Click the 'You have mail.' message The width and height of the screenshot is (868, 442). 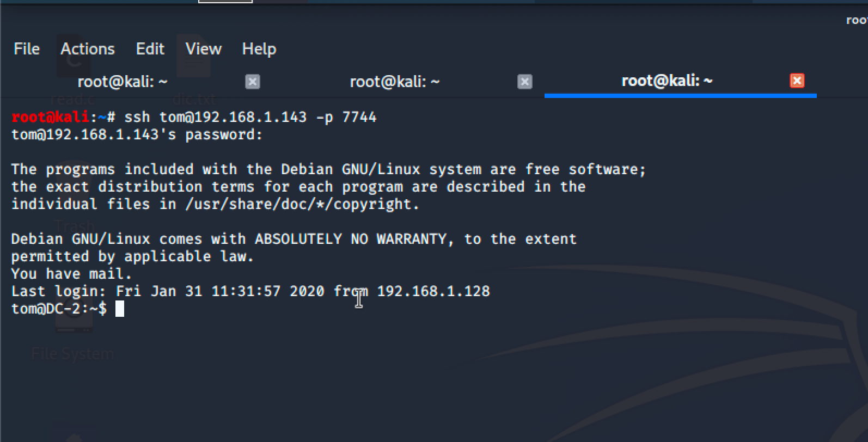[x=71, y=274]
